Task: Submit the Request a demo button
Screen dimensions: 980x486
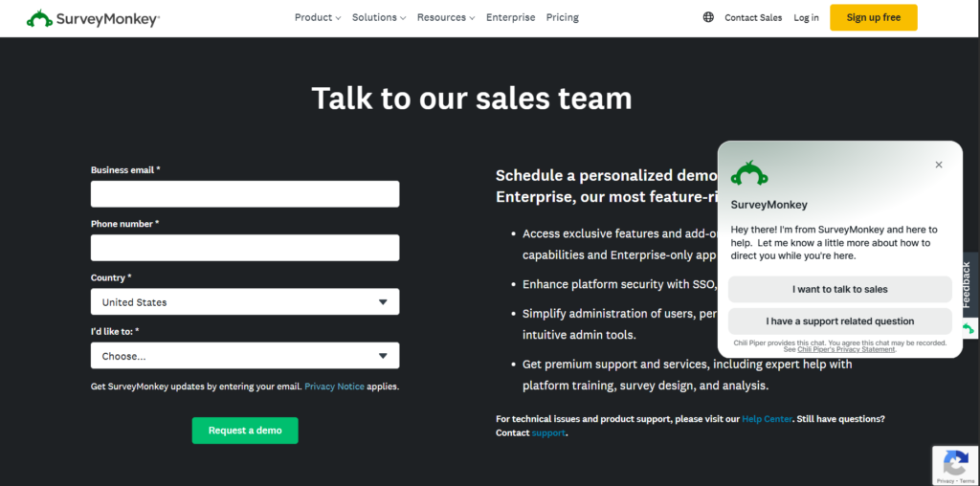Action: point(245,431)
